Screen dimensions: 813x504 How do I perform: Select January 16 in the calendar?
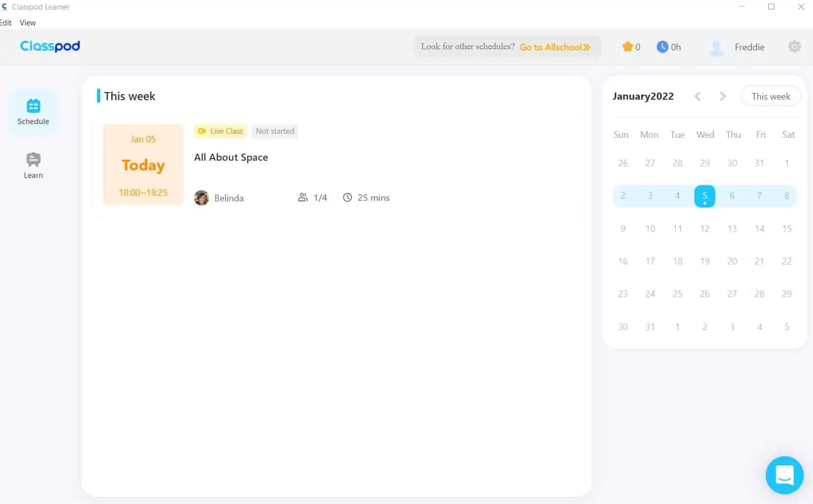[x=623, y=261]
